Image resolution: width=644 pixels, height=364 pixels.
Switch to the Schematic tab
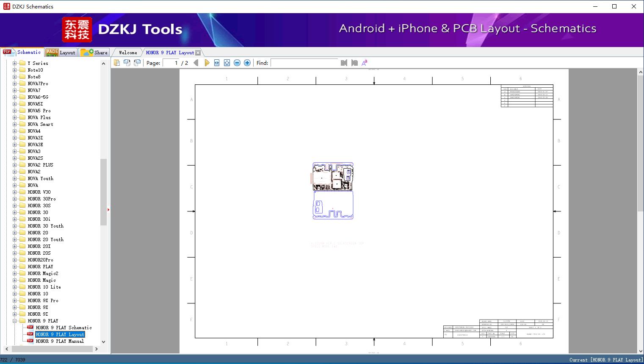tap(22, 52)
